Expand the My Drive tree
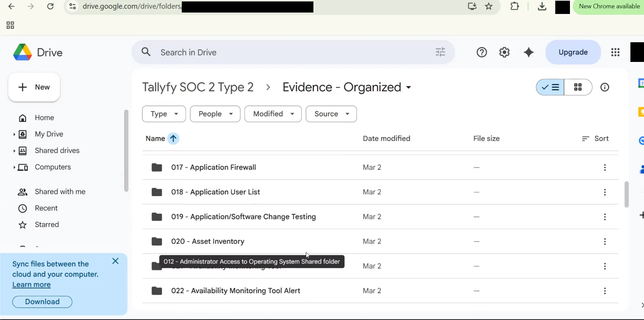 [14, 135]
